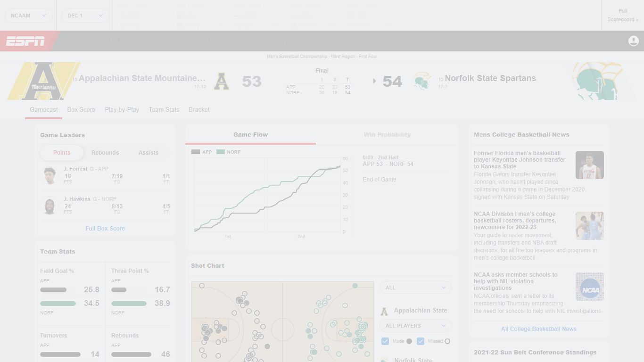The height and width of the screenshot is (362, 644).
Task: Open the user profile icon
Action: [x=634, y=41]
